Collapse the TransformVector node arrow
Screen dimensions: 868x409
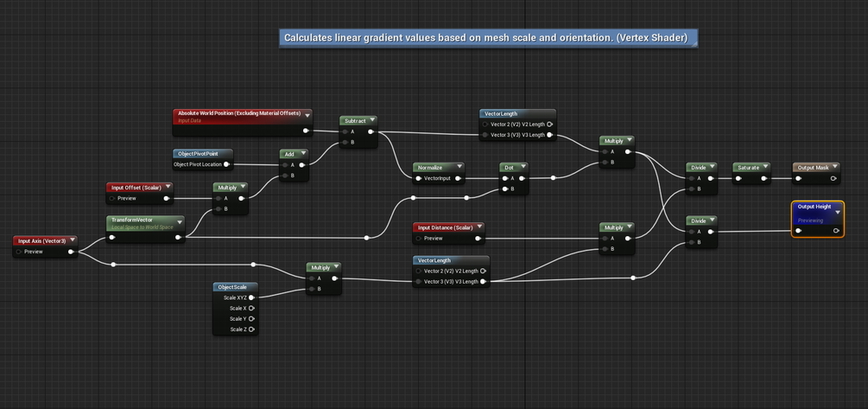tap(180, 222)
